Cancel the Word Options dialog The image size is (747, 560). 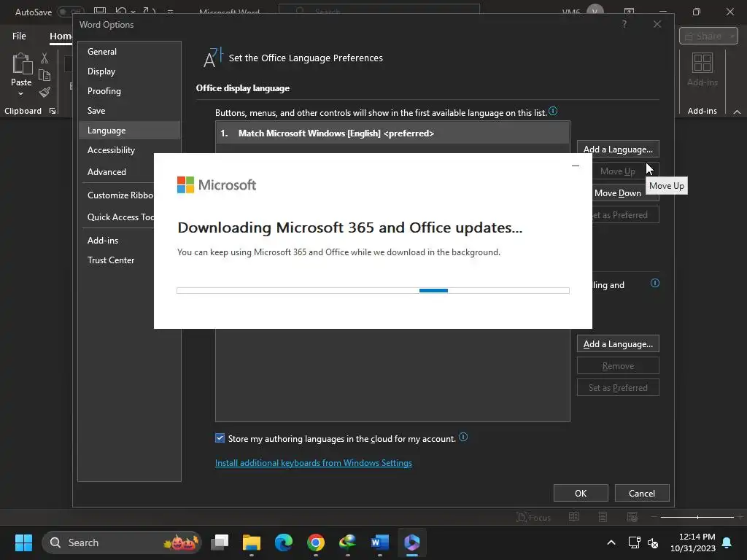642,494
